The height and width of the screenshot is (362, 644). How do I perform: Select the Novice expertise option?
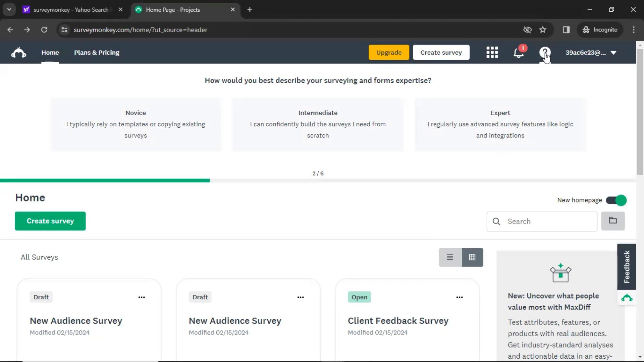point(136,124)
